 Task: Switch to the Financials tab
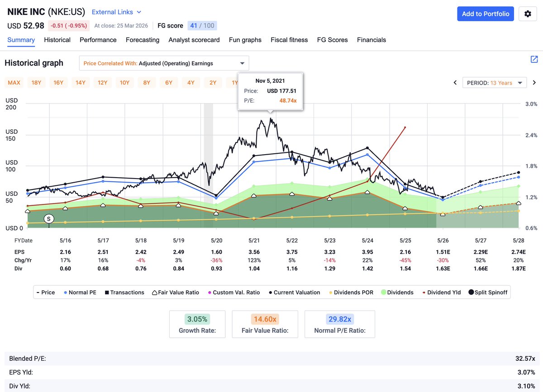(x=371, y=40)
